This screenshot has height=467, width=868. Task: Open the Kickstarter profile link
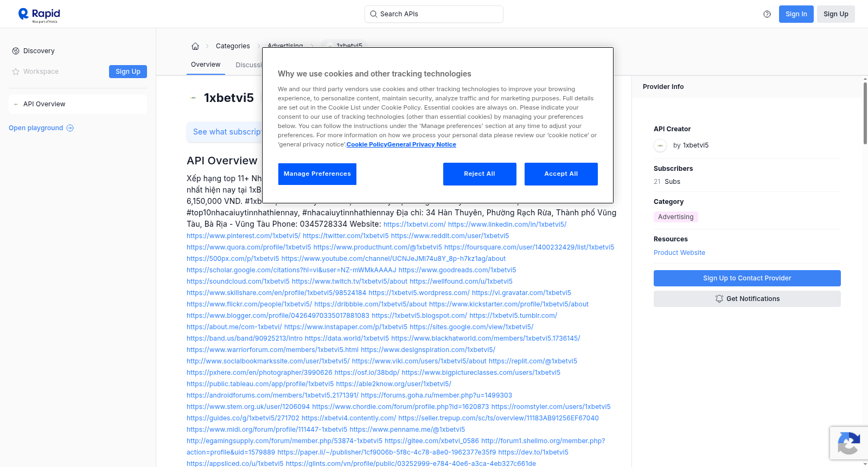pyautogui.click(x=509, y=304)
